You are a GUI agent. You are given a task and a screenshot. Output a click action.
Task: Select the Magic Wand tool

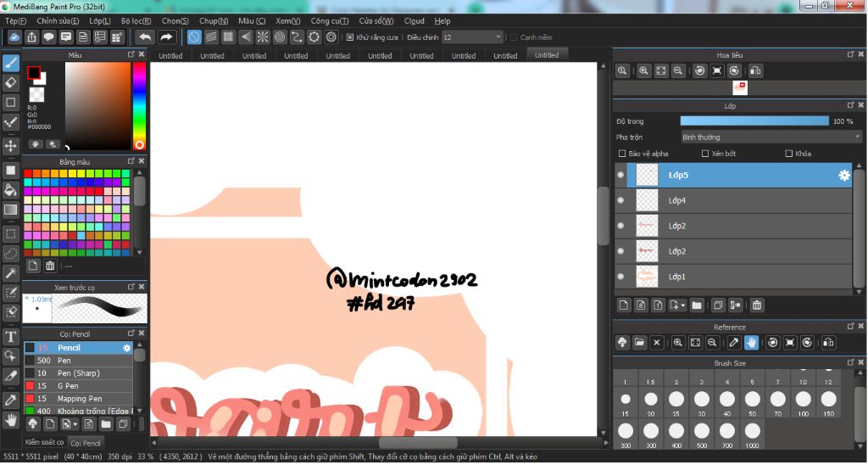click(10, 272)
